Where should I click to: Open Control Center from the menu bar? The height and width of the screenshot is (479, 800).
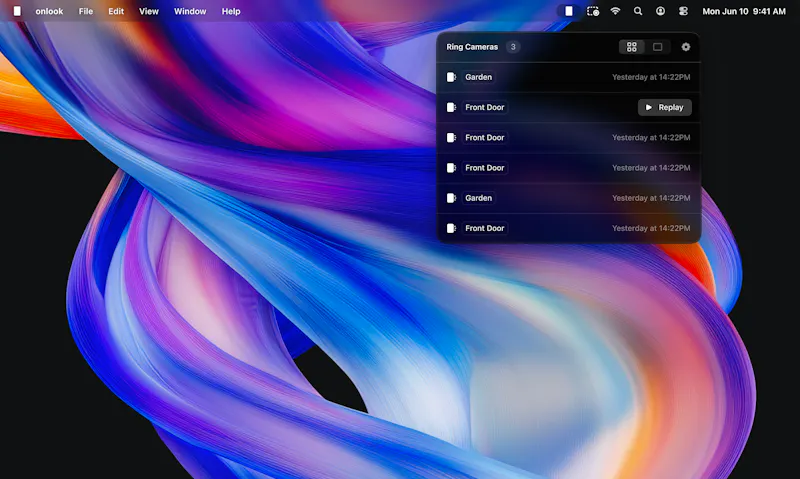[x=683, y=11]
